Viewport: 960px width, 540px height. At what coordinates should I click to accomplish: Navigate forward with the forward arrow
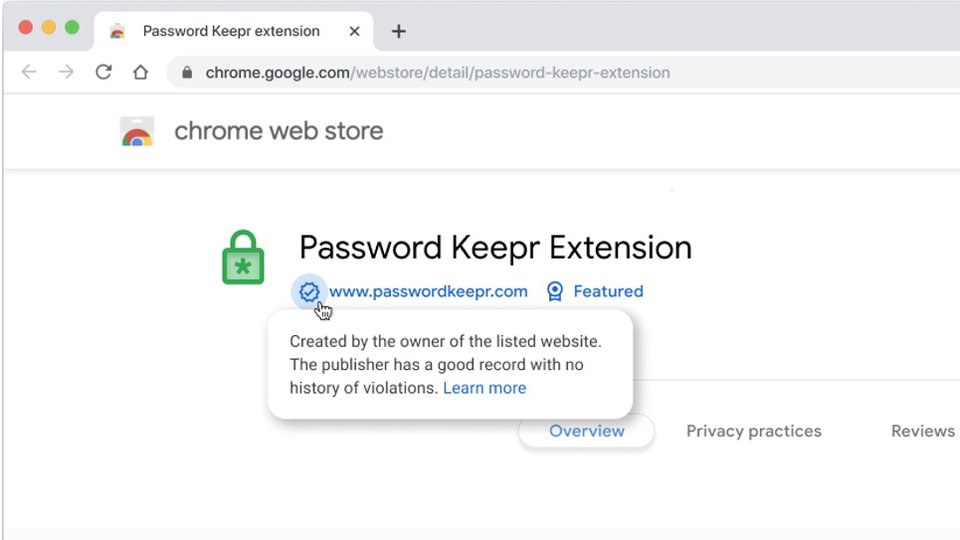click(x=66, y=72)
